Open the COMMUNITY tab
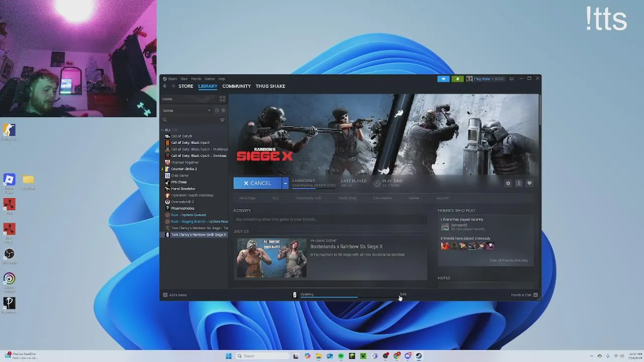This screenshot has height=362, width=644. (236, 86)
